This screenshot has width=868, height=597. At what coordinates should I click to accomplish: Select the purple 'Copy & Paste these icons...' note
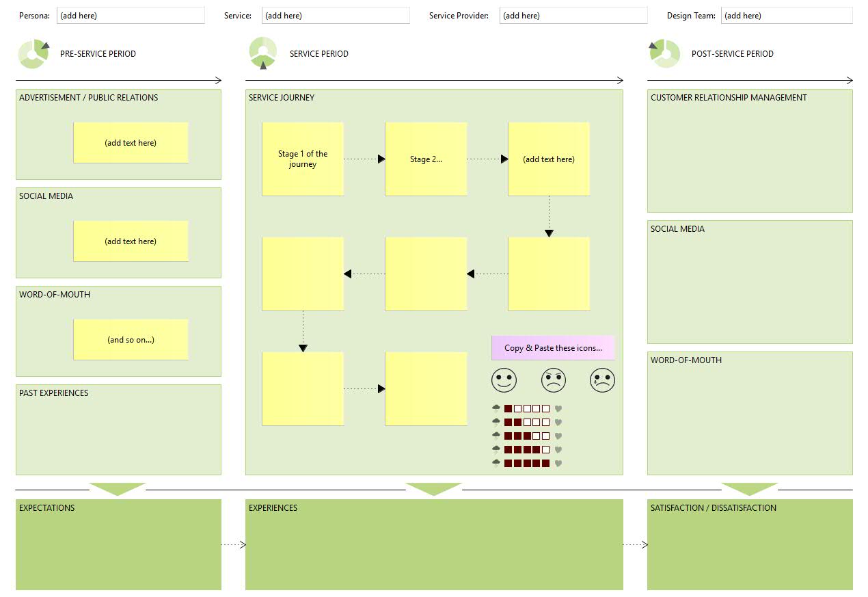(x=553, y=348)
